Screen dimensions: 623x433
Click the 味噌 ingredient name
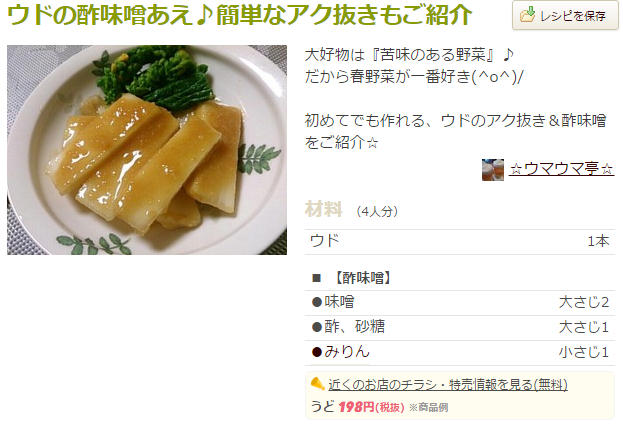(339, 302)
